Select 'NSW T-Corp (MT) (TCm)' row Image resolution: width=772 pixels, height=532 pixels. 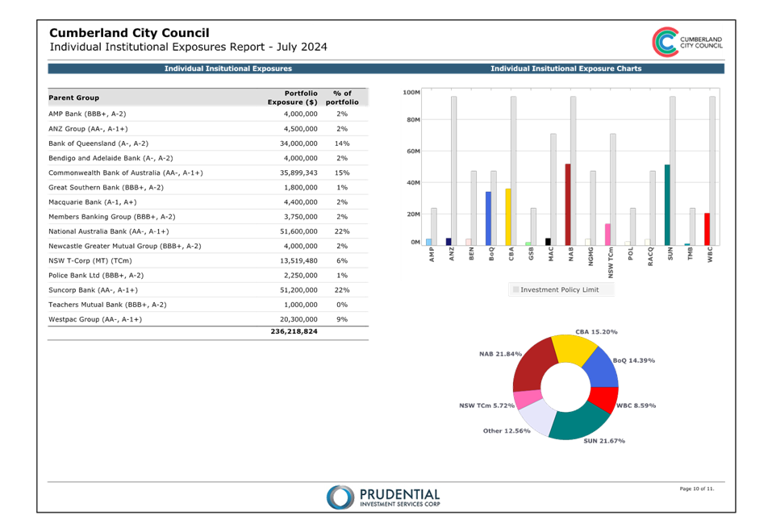(208, 260)
